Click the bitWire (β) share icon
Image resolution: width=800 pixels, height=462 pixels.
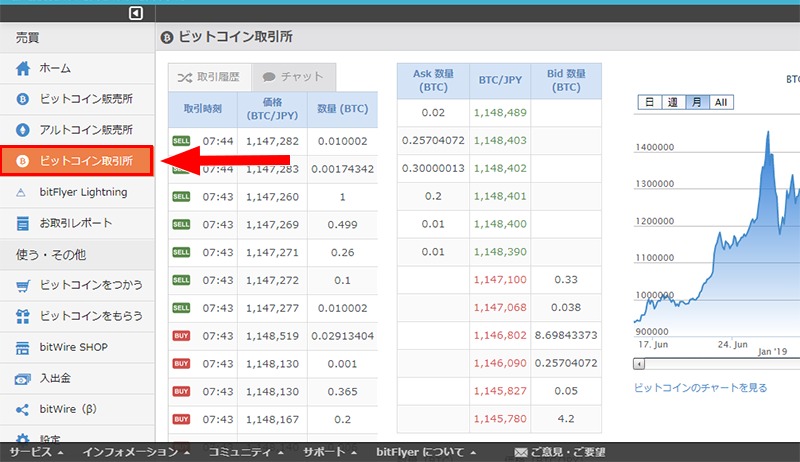[22, 409]
